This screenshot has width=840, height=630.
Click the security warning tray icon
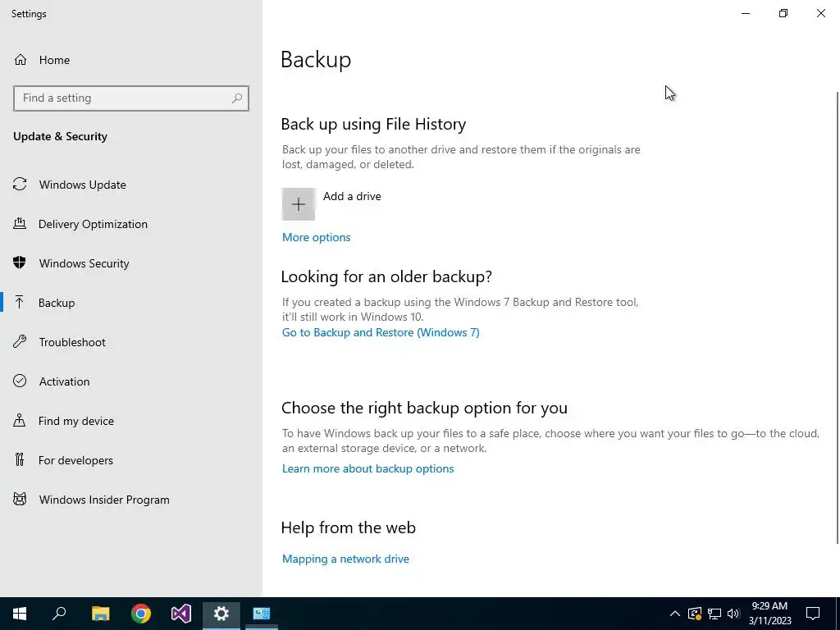pyautogui.click(x=695, y=614)
